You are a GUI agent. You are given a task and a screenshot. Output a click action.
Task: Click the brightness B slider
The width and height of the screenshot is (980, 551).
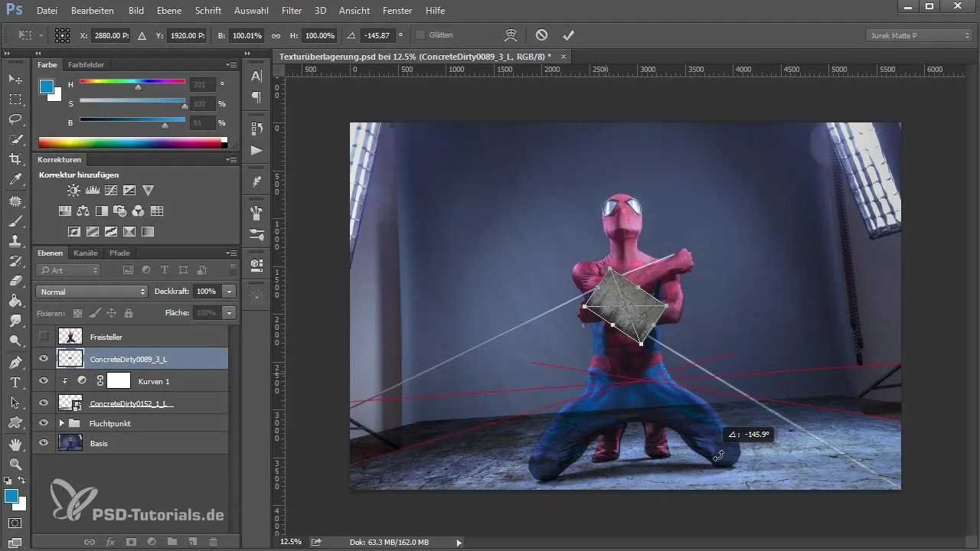coord(132,119)
